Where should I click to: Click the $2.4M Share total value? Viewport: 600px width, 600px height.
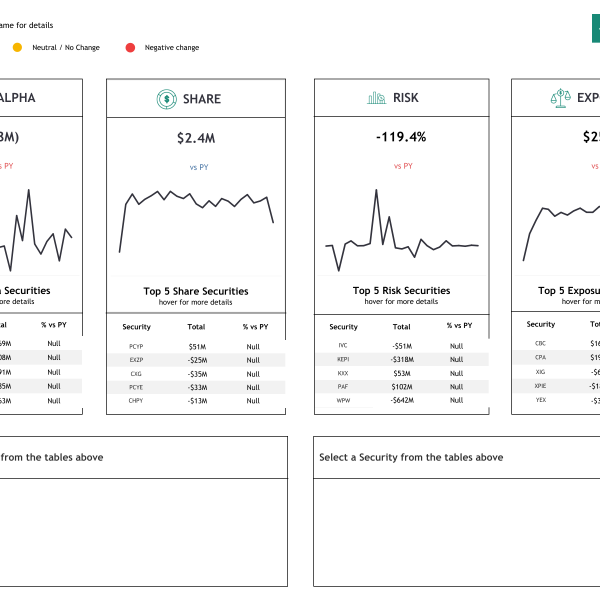(196, 138)
